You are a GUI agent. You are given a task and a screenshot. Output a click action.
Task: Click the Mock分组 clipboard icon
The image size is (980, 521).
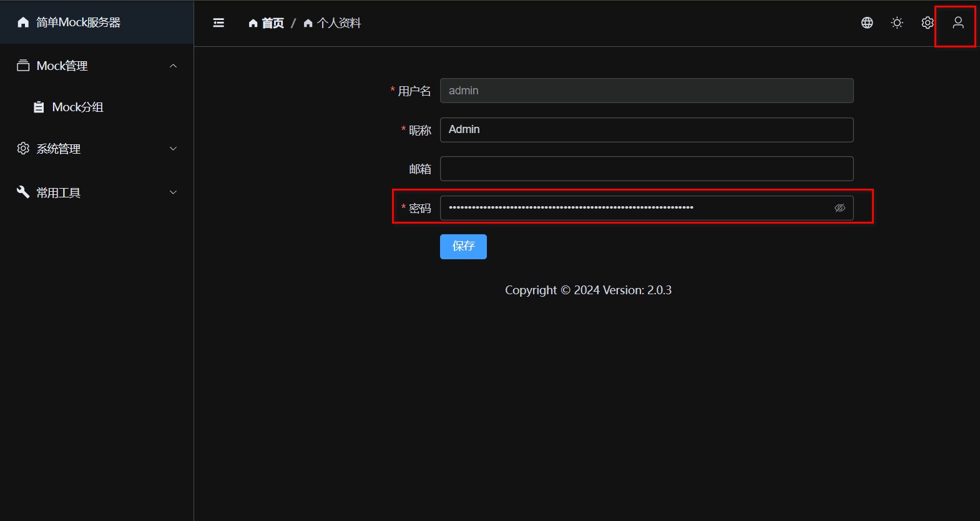[39, 107]
